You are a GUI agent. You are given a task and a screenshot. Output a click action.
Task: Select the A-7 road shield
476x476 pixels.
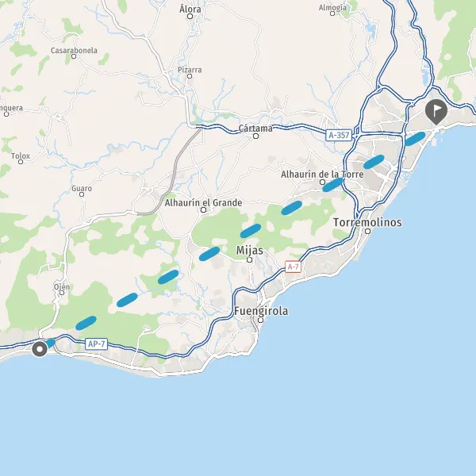(293, 267)
